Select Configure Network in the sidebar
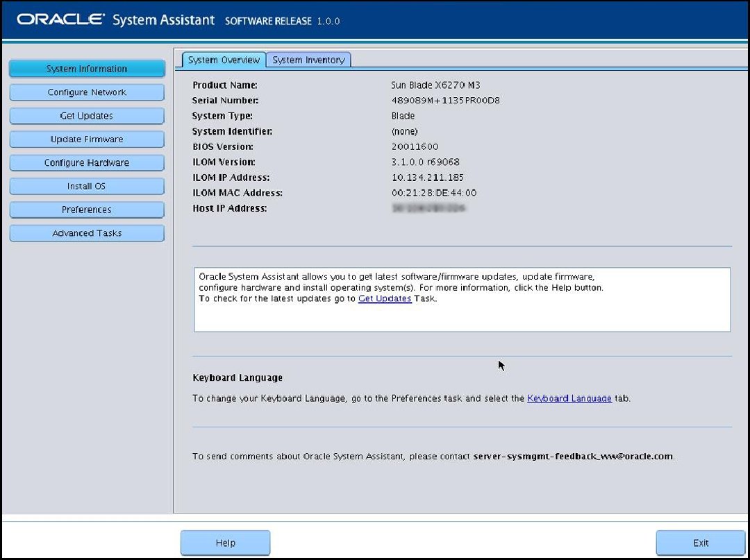This screenshot has height=560, width=750. [x=86, y=92]
